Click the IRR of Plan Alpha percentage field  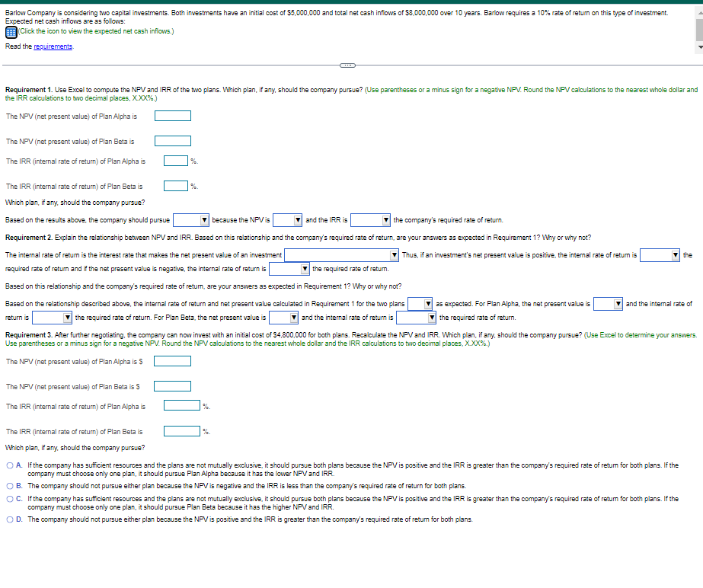pyautogui.click(x=174, y=161)
